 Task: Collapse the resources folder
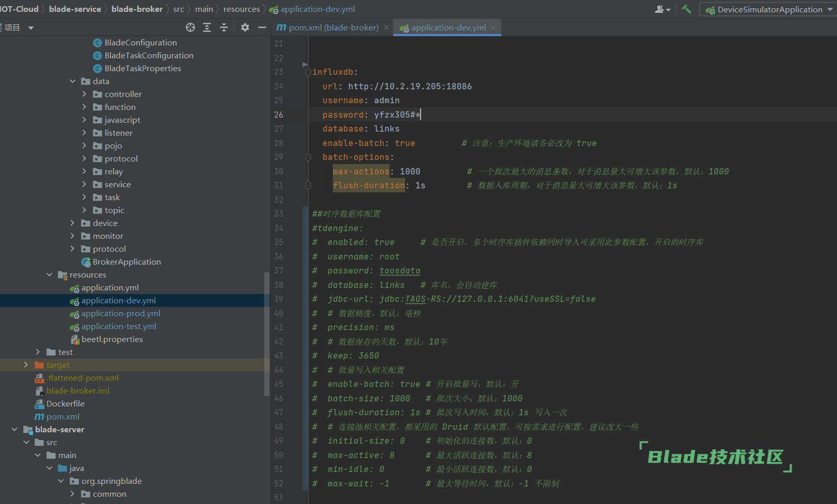(50, 274)
